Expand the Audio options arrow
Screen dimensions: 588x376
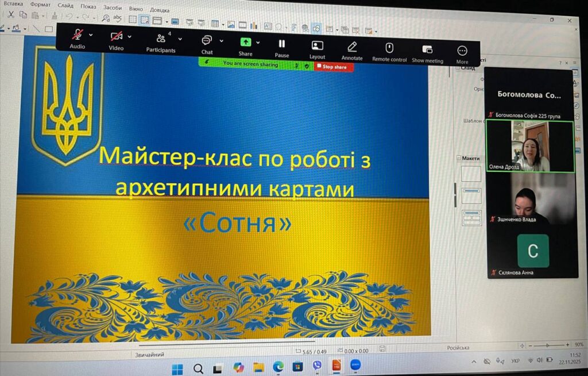tap(91, 34)
